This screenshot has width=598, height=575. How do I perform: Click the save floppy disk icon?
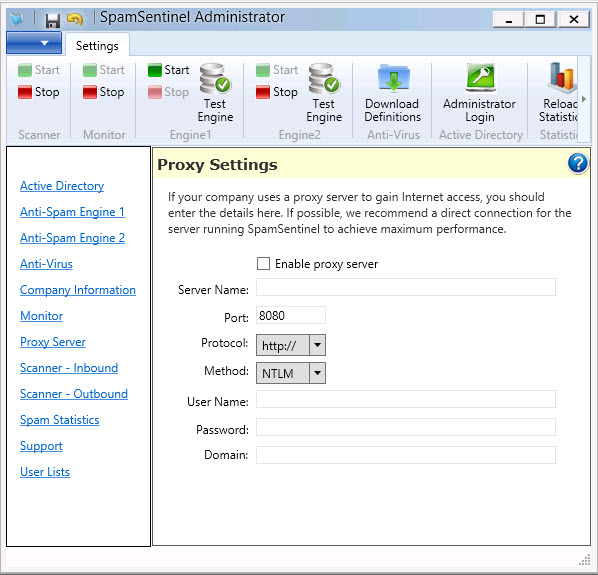click(x=53, y=20)
